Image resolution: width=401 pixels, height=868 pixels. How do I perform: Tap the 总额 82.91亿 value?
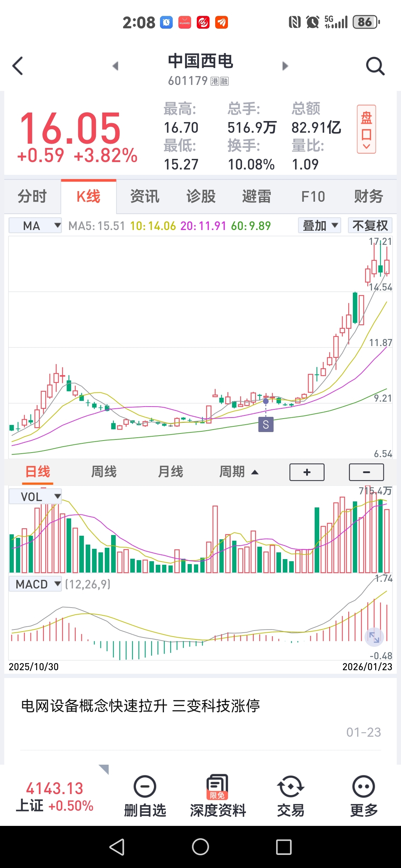click(316, 128)
